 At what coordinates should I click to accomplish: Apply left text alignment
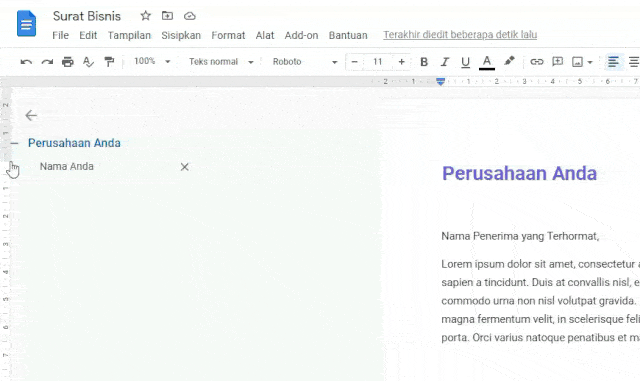click(x=613, y=62)
